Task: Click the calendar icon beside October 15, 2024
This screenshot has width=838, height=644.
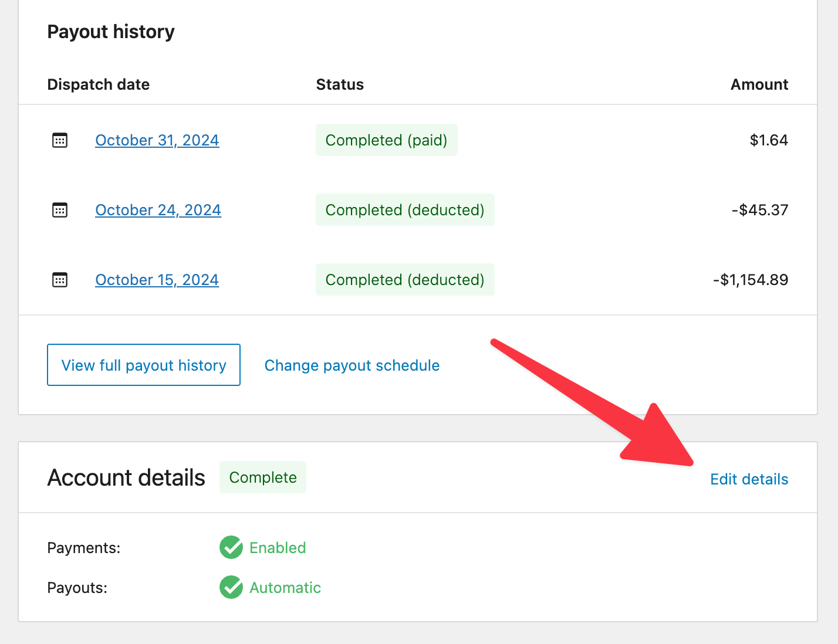Action: point(59,280)
